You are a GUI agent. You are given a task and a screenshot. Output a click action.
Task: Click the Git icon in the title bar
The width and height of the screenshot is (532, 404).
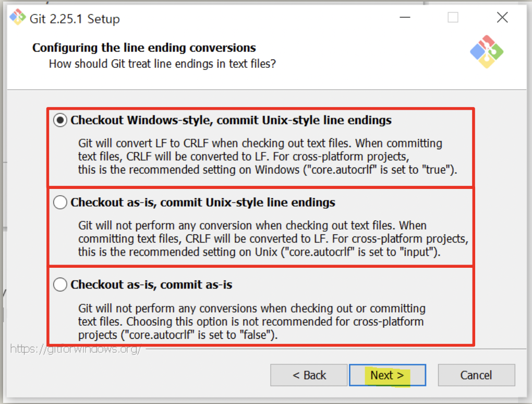coord(17,17)
